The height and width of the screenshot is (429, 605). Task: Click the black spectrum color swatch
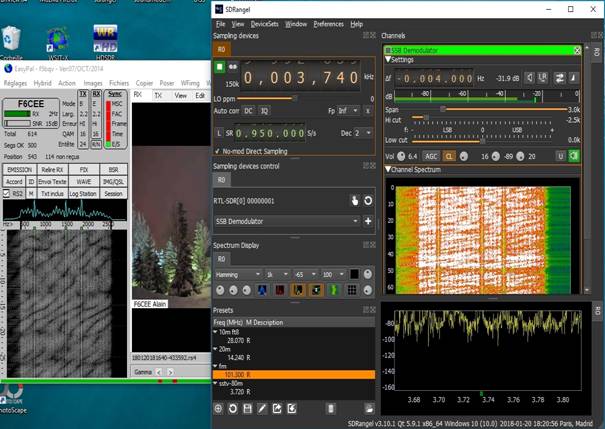point(354,274)
